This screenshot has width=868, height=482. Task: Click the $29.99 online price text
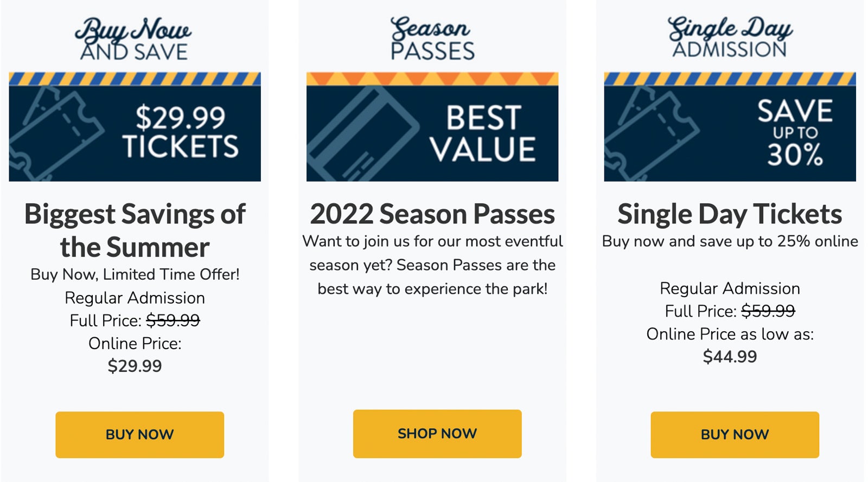[135, 366]
